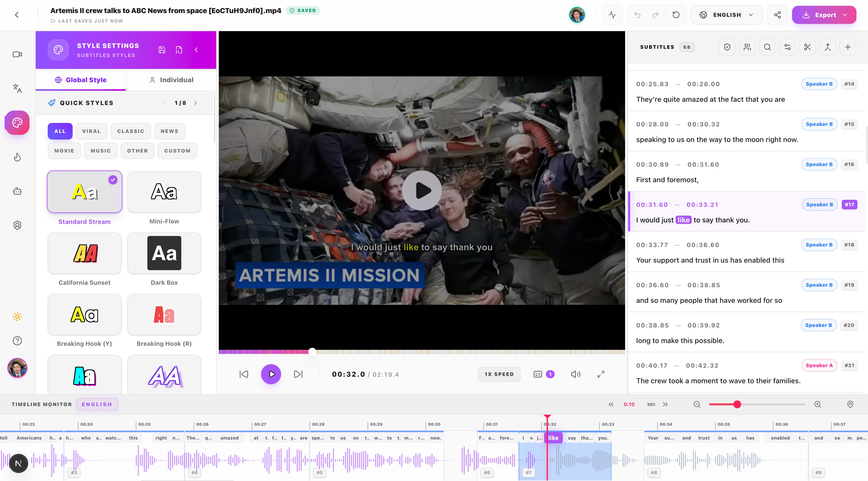Filter quick styles by MOVIE
Screen dimensions: 868x481
(x=64, y=151)
